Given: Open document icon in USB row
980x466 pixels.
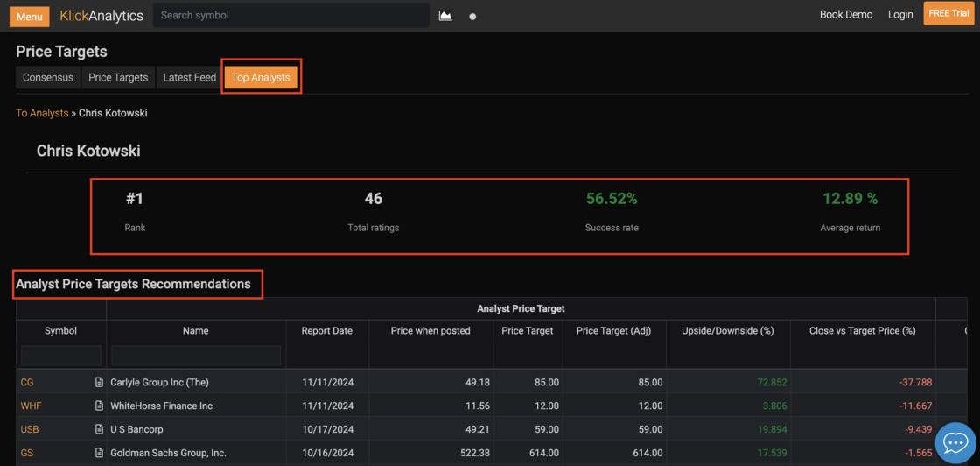Looking at the screenshot, I should pos(99,429).
